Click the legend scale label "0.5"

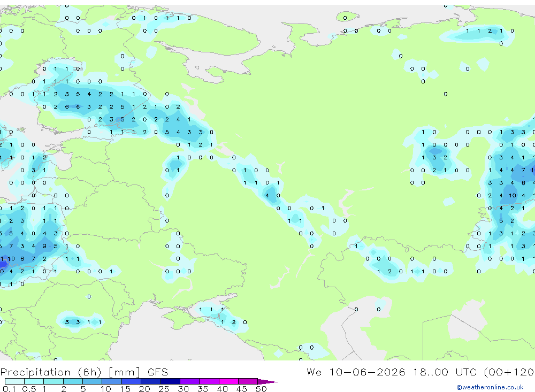(x=29, y=389)
